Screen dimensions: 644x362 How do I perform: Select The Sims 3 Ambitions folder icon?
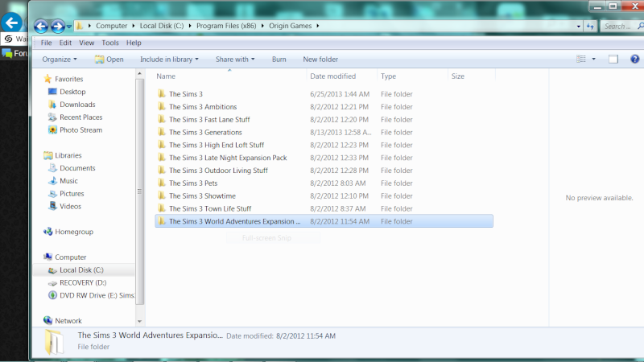[x=162, y=106]
